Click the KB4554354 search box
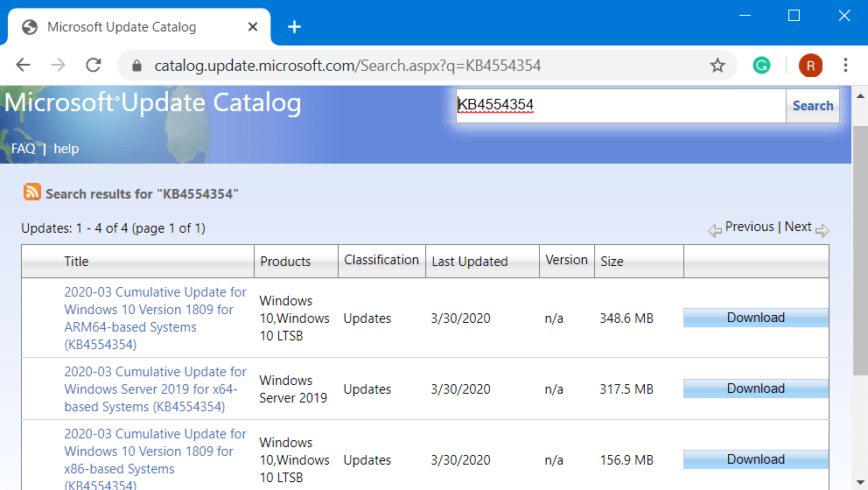This screenshot has height=490, width=868. 620,105
